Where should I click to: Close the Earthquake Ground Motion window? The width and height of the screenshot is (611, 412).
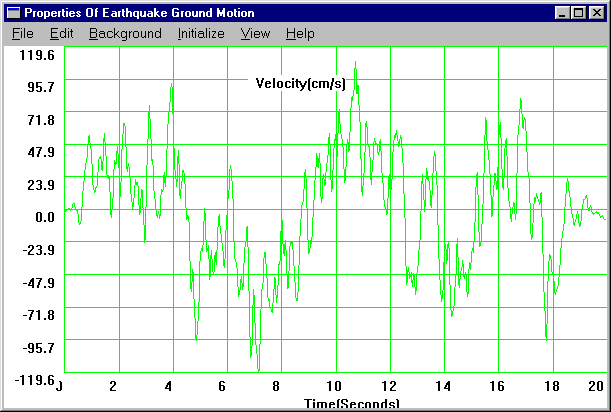(x=597, y=12)
